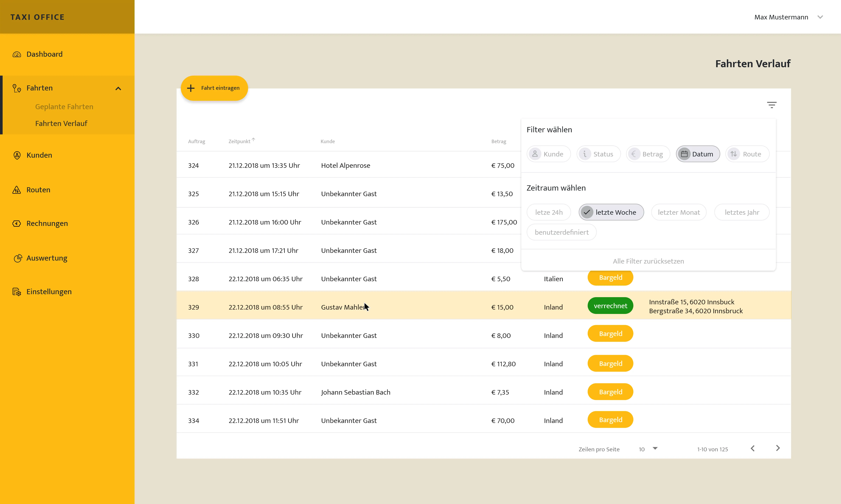Viewport: 841px width, 504px height.
Task: Open rows per page dropdown
Action: coord(655,449)
